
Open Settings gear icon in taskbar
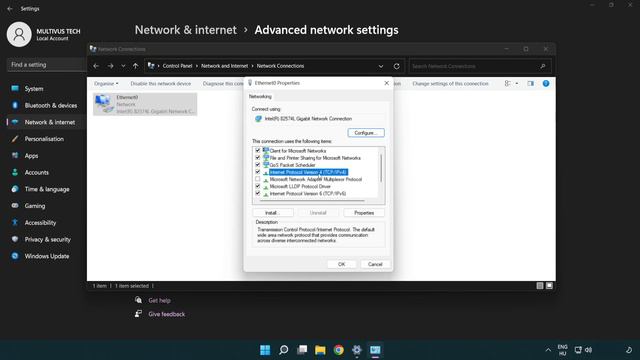357,350
